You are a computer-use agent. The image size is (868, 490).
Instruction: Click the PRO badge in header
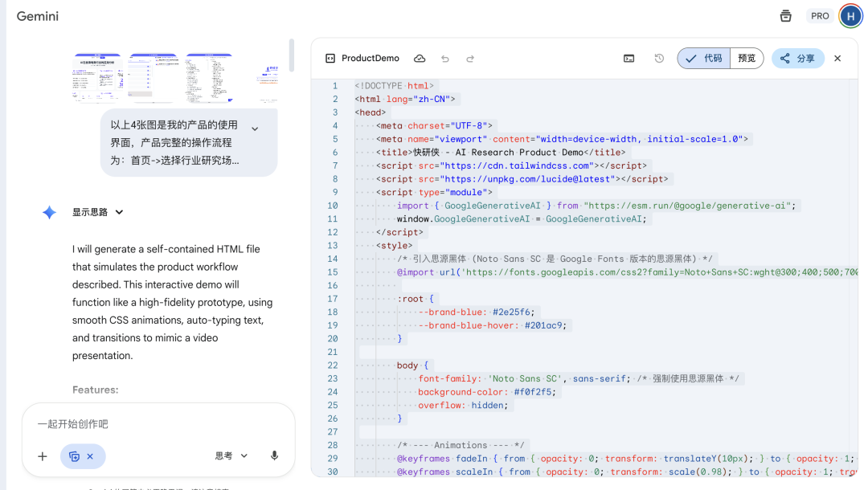[x=820, y=16]
